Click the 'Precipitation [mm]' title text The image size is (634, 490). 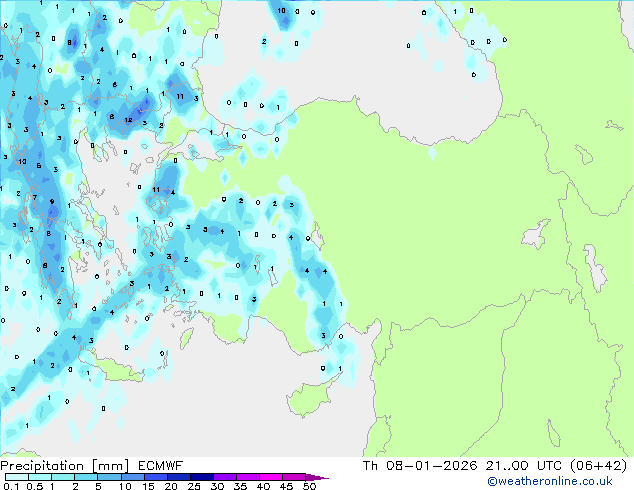tap(65, 466)
